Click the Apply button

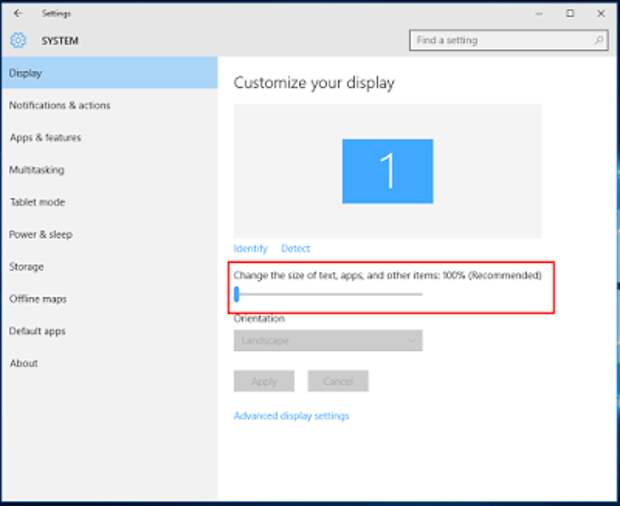point(264,381)
